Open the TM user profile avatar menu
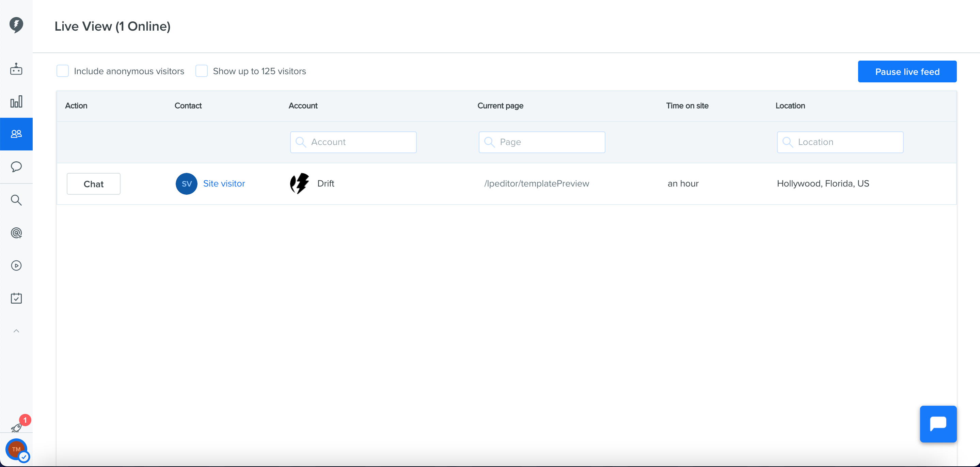Viewport: 980px width, 467px height. (x=16, y=449)
